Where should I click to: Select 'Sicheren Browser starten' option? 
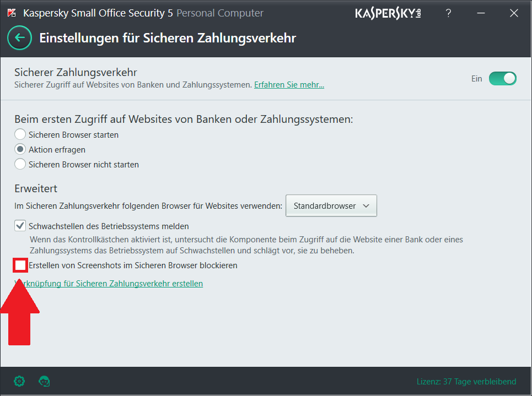[x=20, y=134]
